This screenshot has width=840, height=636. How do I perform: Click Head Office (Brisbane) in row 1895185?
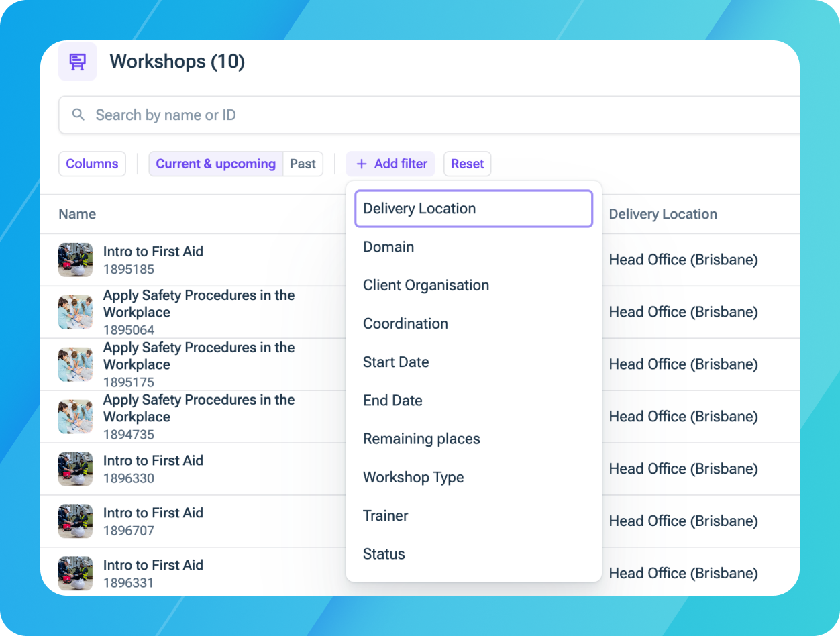point(684,260)
